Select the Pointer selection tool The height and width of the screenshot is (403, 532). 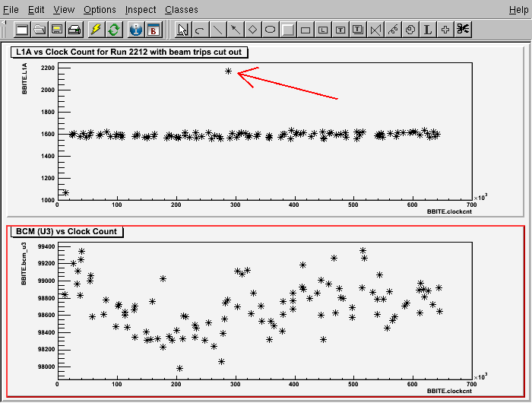tap(182, 30)
